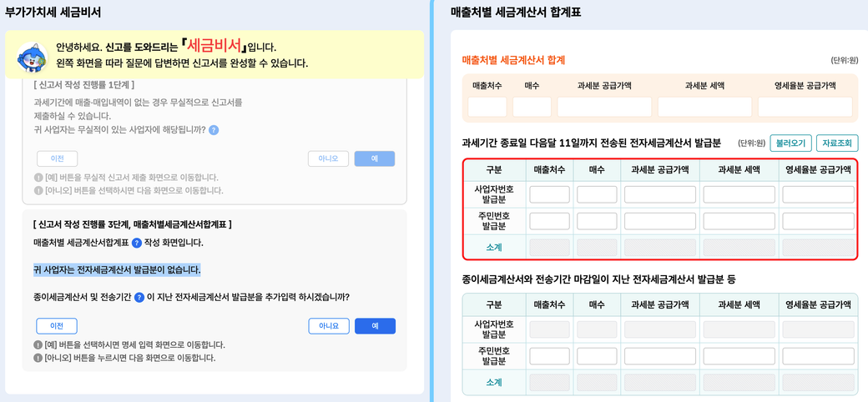
Task: Focus 매출처수 field for 전자 사업자번호 발급분
Action: (x=549, y=194)
